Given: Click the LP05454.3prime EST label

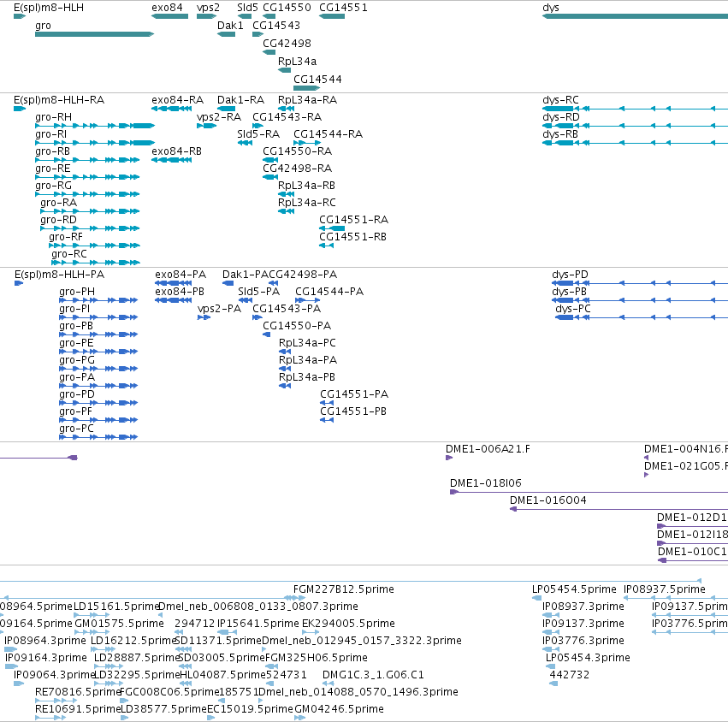Looking at the screenshot, I should 588,658.
